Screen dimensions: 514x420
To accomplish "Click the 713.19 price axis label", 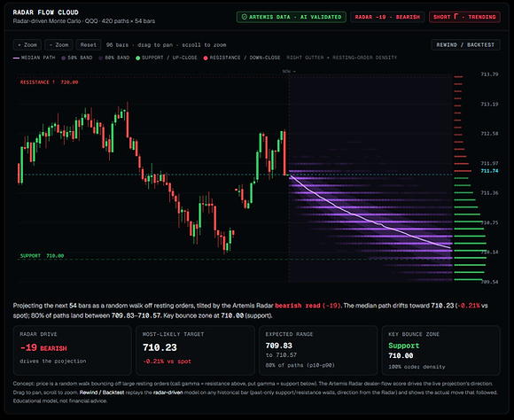I will [x=489, y=105].
